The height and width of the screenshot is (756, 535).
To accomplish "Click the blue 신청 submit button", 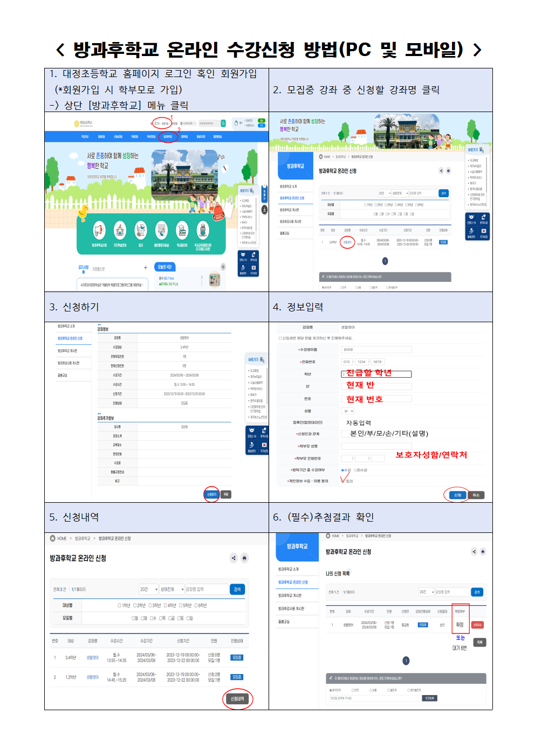I will [x=457, y=495].
